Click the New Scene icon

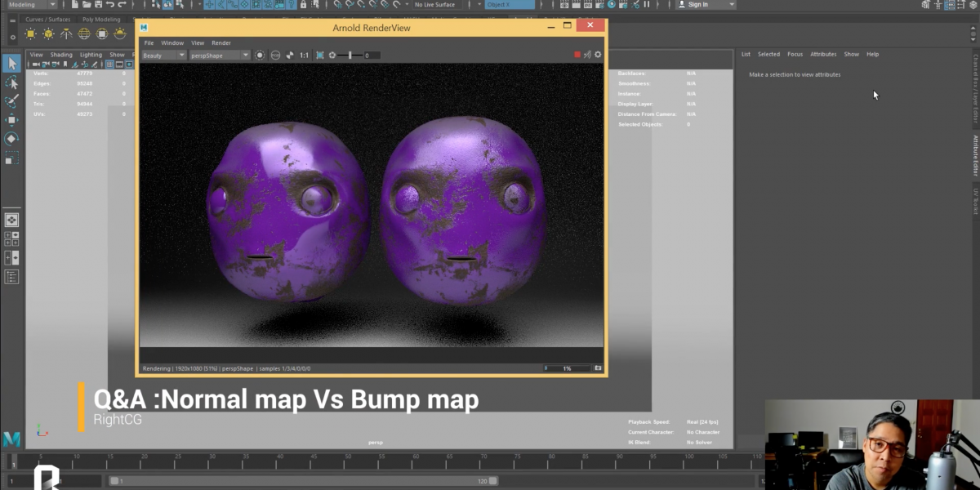73,5
